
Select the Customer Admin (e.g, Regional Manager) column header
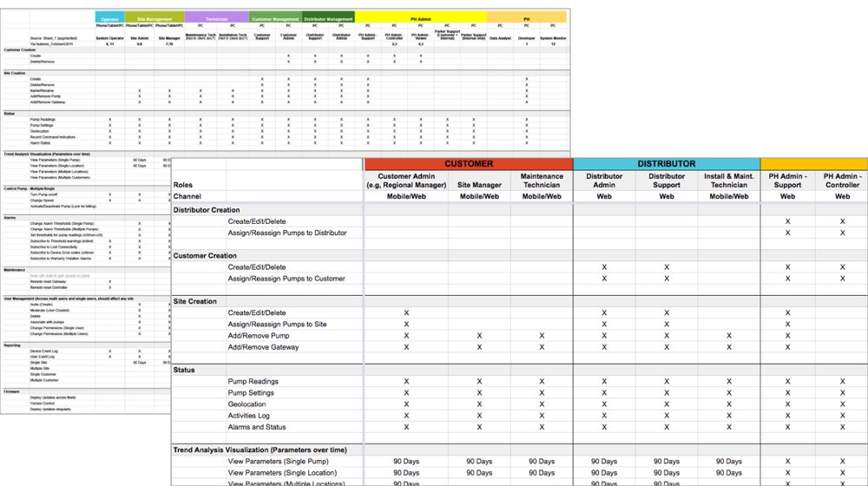point(406,181)
